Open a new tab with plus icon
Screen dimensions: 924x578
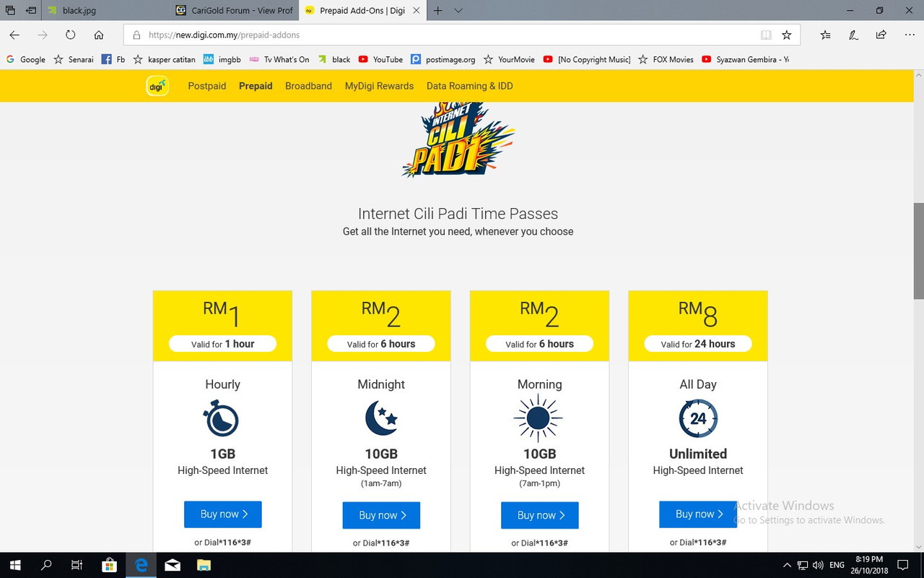(x=437, y=11)
